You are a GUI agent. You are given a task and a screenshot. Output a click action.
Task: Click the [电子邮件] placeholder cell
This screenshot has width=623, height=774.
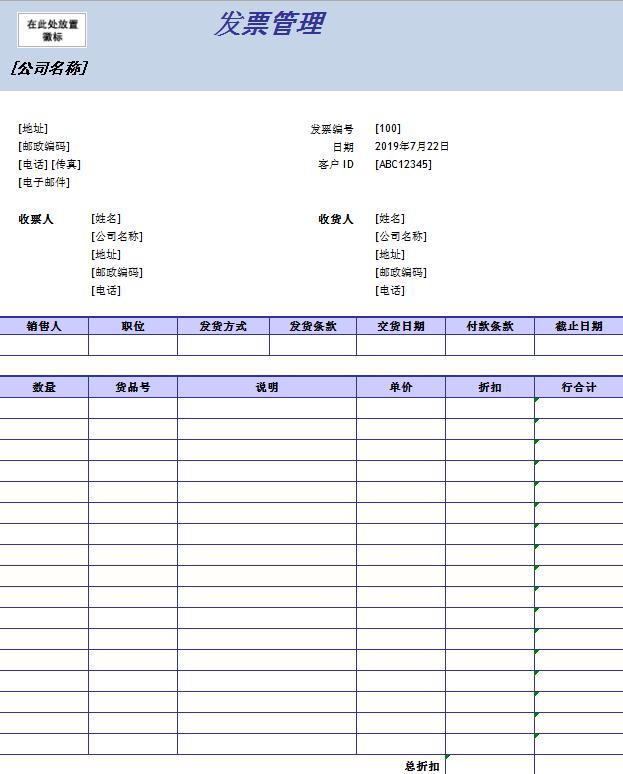click(x=44, y=182)
